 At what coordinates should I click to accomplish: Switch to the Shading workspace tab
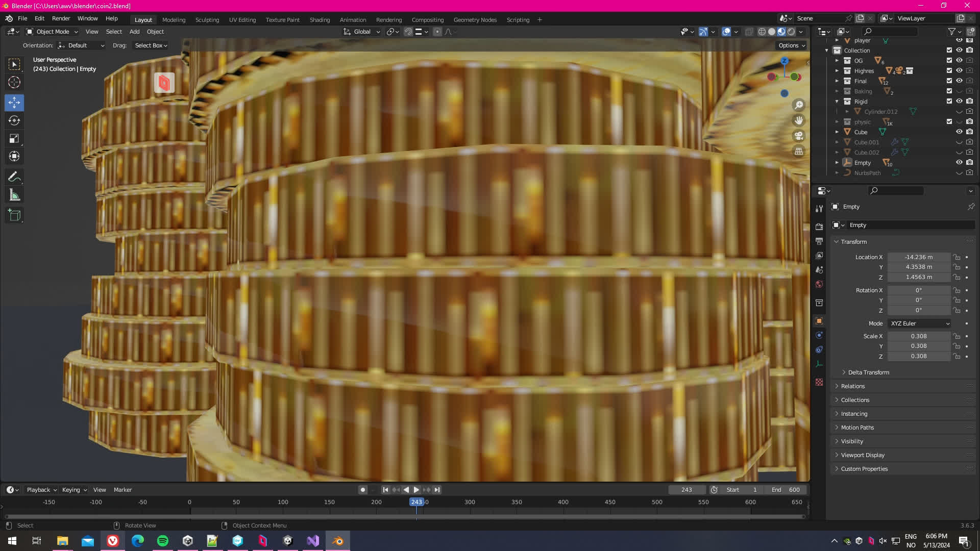point(320,20)
